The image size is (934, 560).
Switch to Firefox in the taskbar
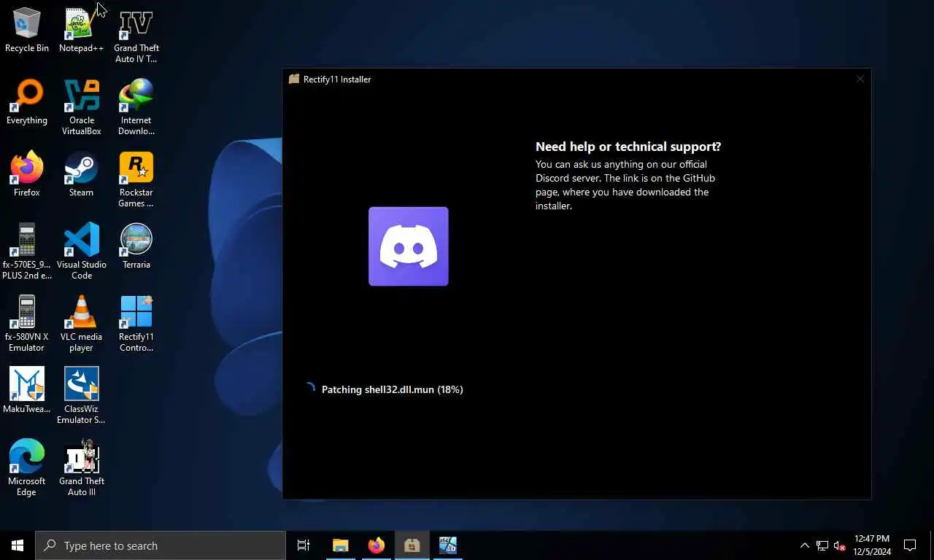[x=376, y=545]
